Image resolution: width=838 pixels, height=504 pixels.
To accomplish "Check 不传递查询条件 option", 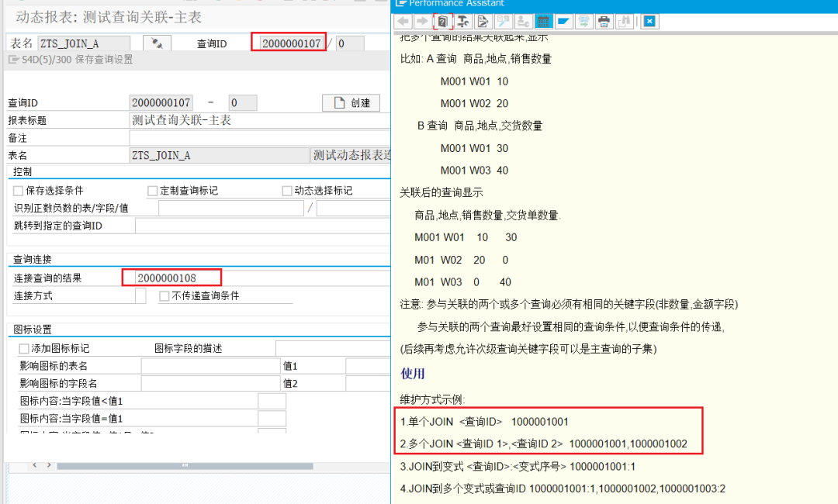I will (x=164, y=295).
